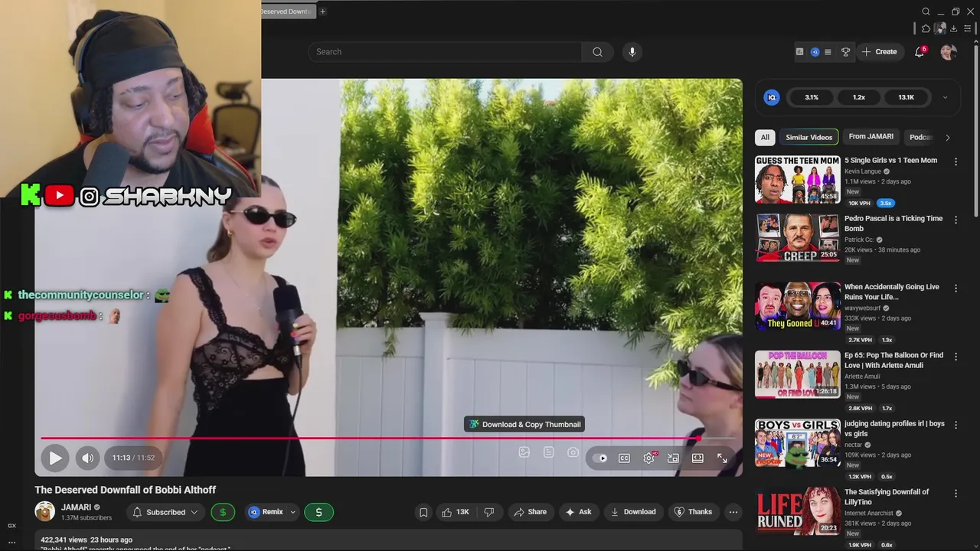The image size is (980, 551).
Task: Turn on closed captions CC
Action: [x=624, y=458]
